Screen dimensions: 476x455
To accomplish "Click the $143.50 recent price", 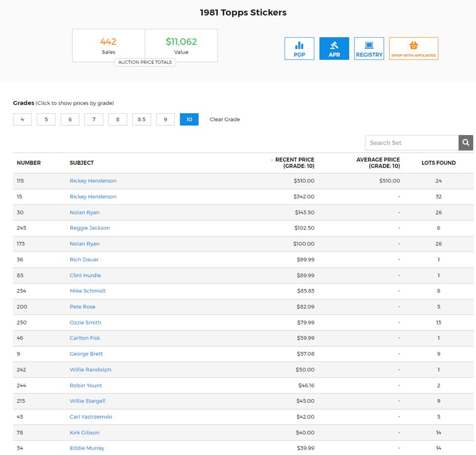I will pyautogui.click(x=305, y=212).
